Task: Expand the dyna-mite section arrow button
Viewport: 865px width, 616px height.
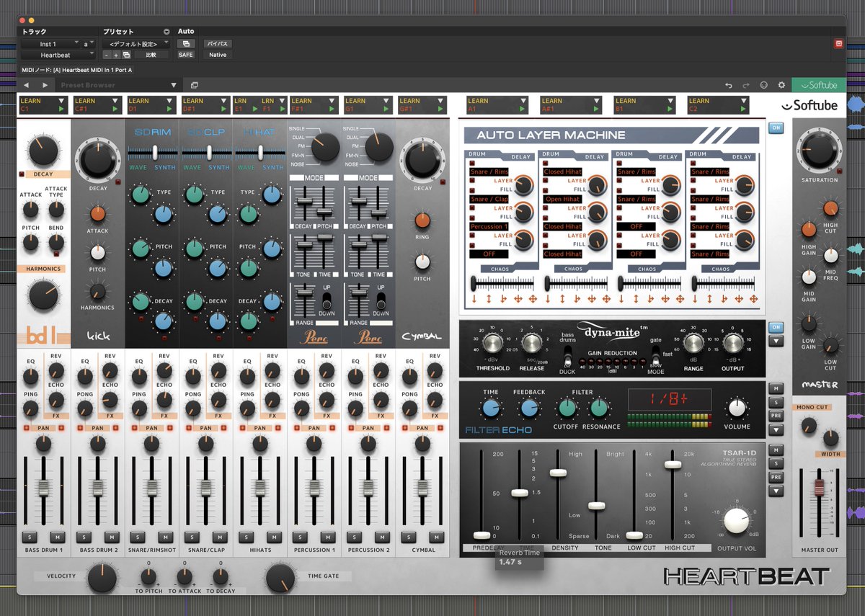Action: tap(776, 342)
